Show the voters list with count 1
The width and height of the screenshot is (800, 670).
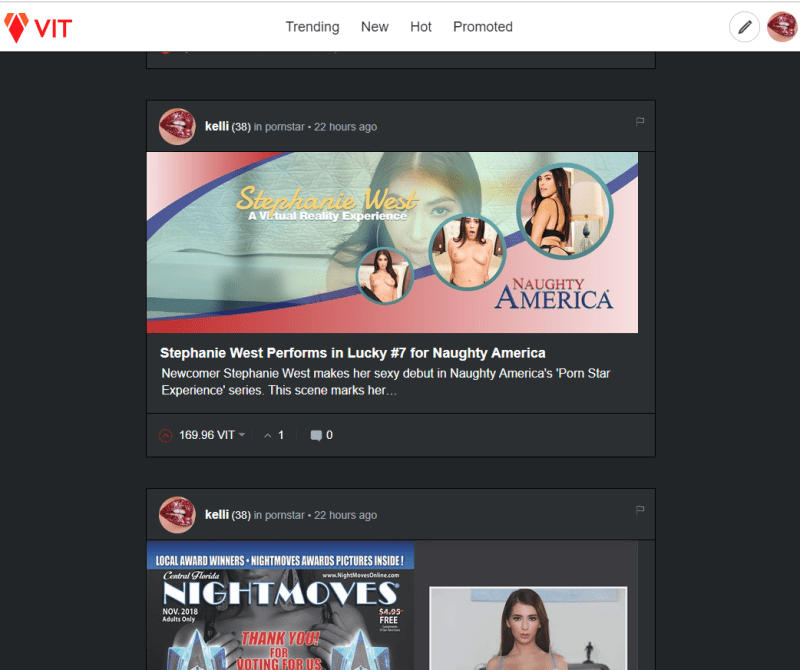274,435
